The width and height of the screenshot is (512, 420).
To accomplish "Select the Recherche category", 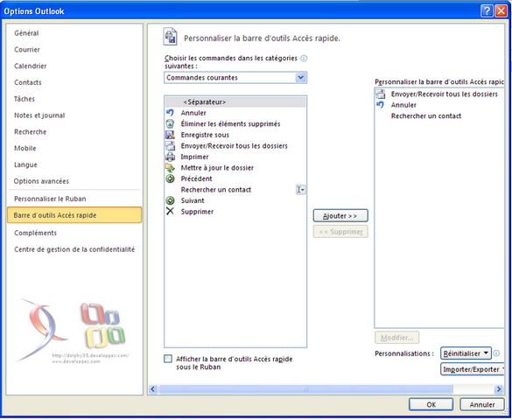I will (x=31, y=132).
